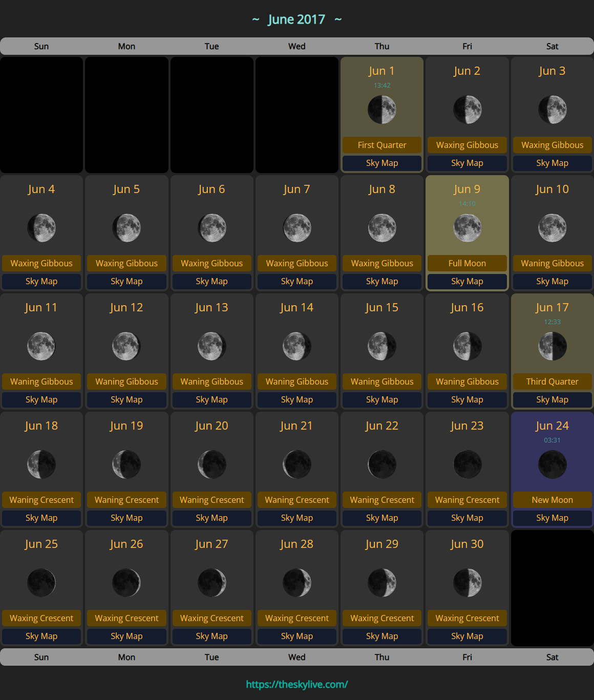The width and height of the screenshot is (594, 700).
Task: Click the Jun 30 moon phase image
Action: (467, 583)
